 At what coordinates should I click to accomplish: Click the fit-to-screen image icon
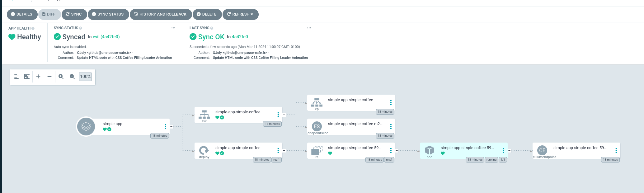coord(27,77)
